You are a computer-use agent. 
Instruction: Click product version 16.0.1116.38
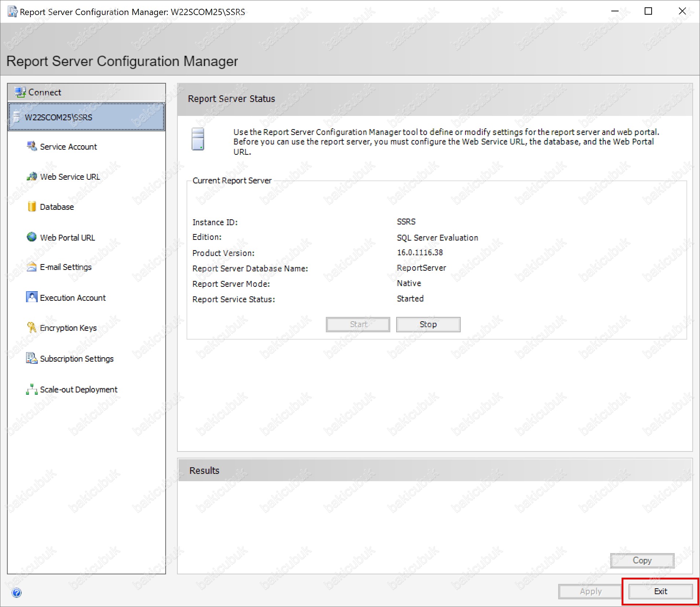[x=420, y=252]
